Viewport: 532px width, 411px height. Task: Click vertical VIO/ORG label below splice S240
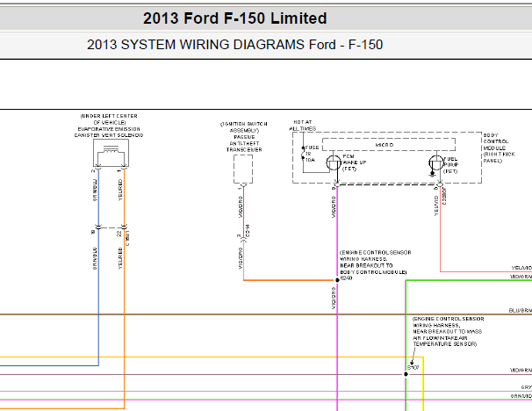pos(334,298)
